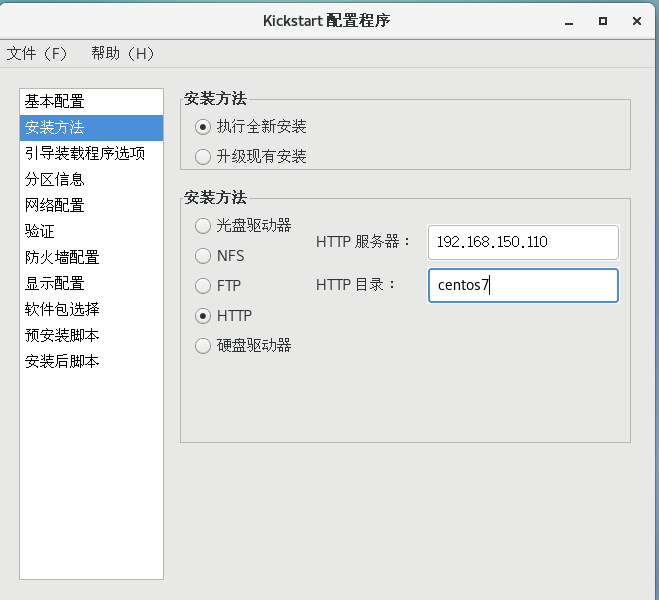This screenshot has height=600, width=659.
Task: Open 防火墙配置 section
Action: tap(91, 258)
